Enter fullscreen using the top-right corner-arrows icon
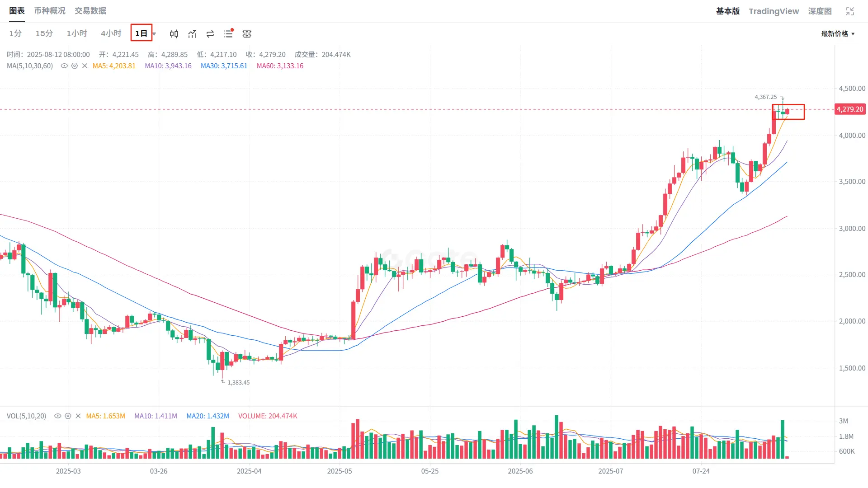This screenshot has height=488, width=868. pyautogui.click(x=850, y=11)
